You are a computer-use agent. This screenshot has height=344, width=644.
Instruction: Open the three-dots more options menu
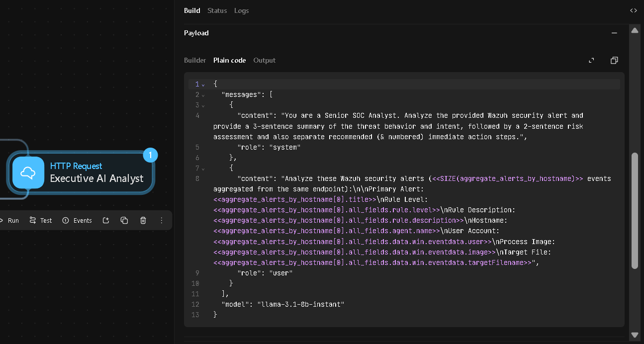161,220
